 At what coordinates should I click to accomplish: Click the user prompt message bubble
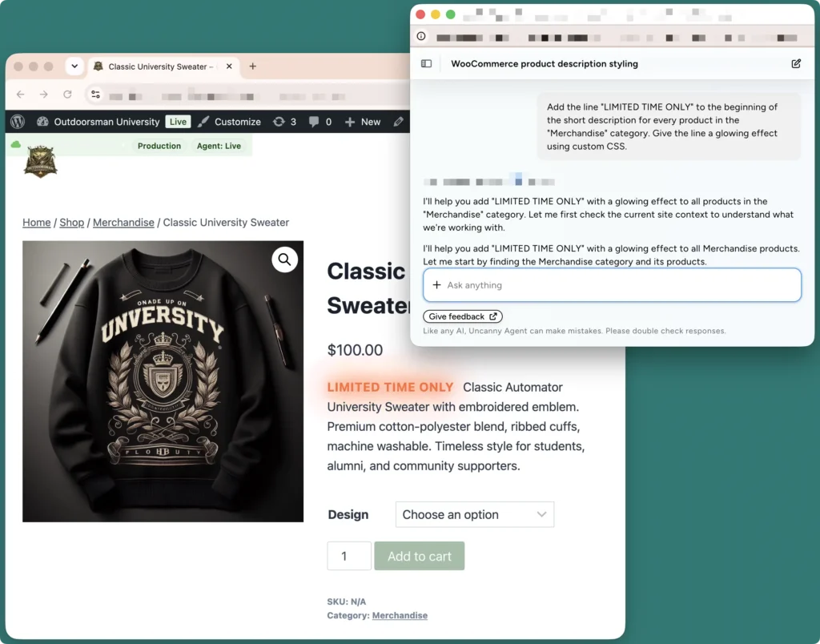click(x=669, y=127)
